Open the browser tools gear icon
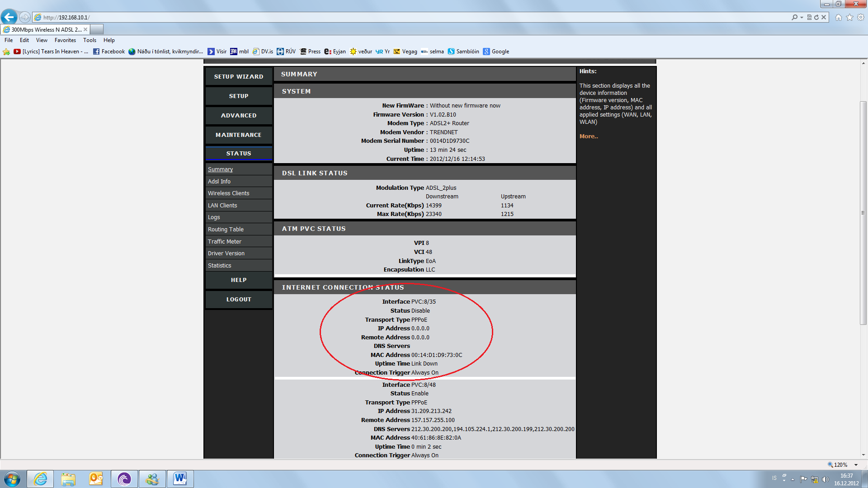The width and height of the screenshot is (868, 488). click(x=861, y=17)
